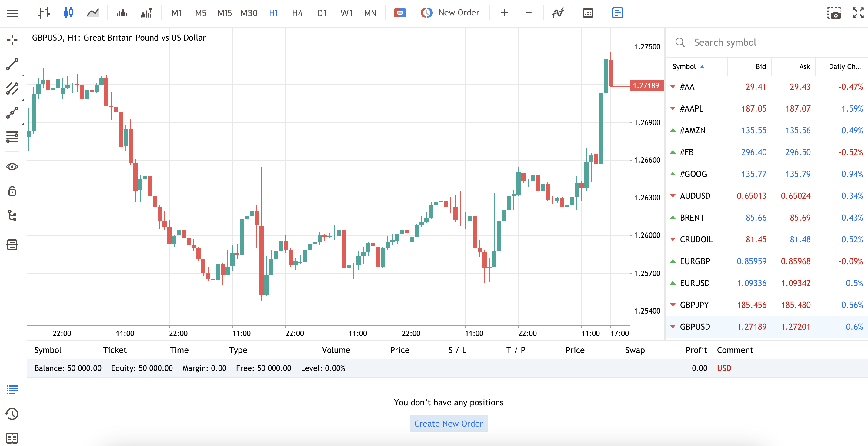This screenshot has height=446, width=868.
Task: Switch chart to bar chart style
Action: coord(44,13)
